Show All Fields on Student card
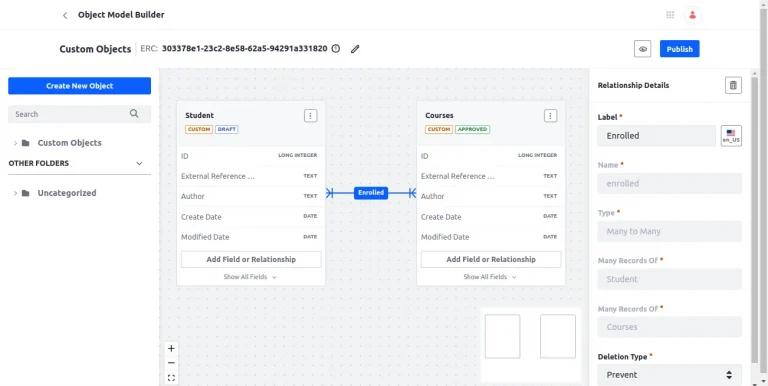The width and height of the screenshot is (768, 386). click(250, 277)
